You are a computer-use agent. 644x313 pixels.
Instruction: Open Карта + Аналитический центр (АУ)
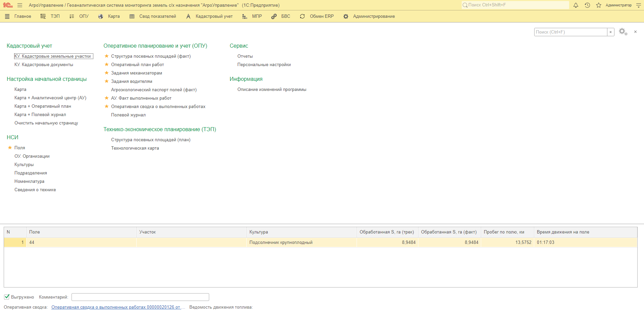(x=50, y=98)
